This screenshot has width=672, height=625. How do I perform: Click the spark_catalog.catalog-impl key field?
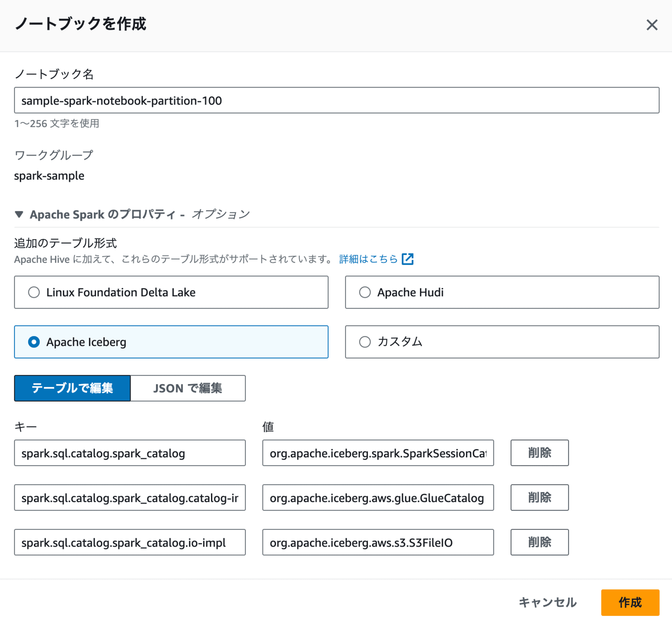pyautogui.click(x=130, y=498)
